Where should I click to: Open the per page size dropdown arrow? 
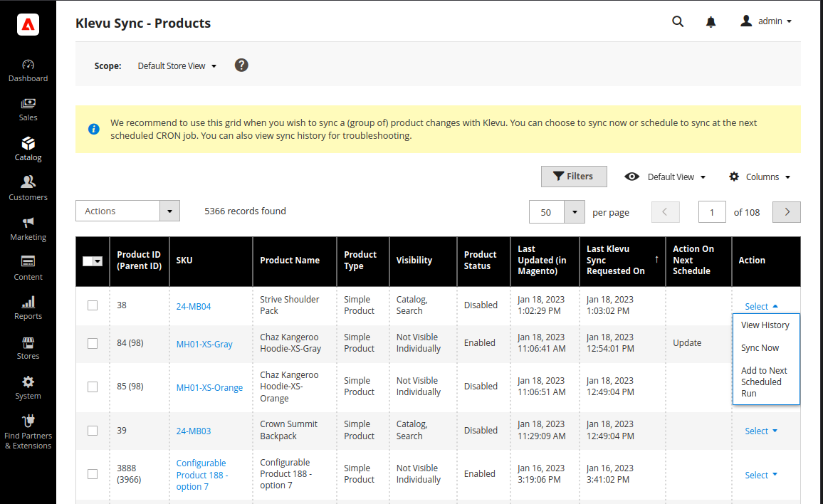[575, 212]
